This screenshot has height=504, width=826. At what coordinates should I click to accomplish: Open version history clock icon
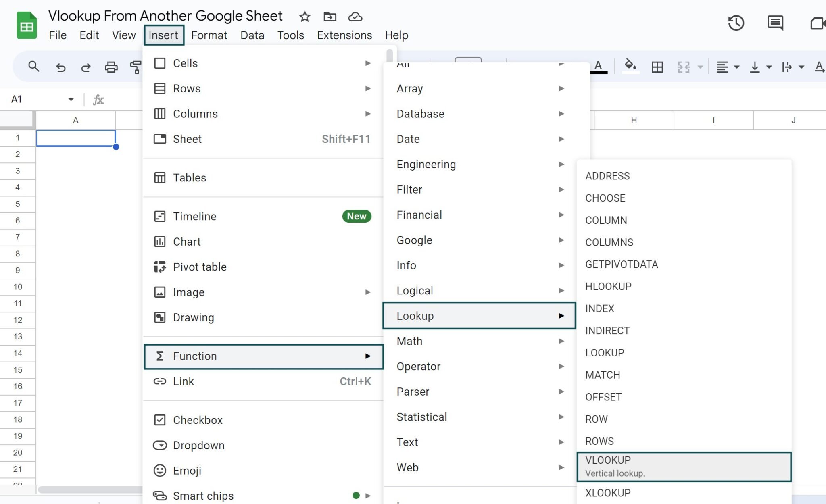[x=736, y=23]
